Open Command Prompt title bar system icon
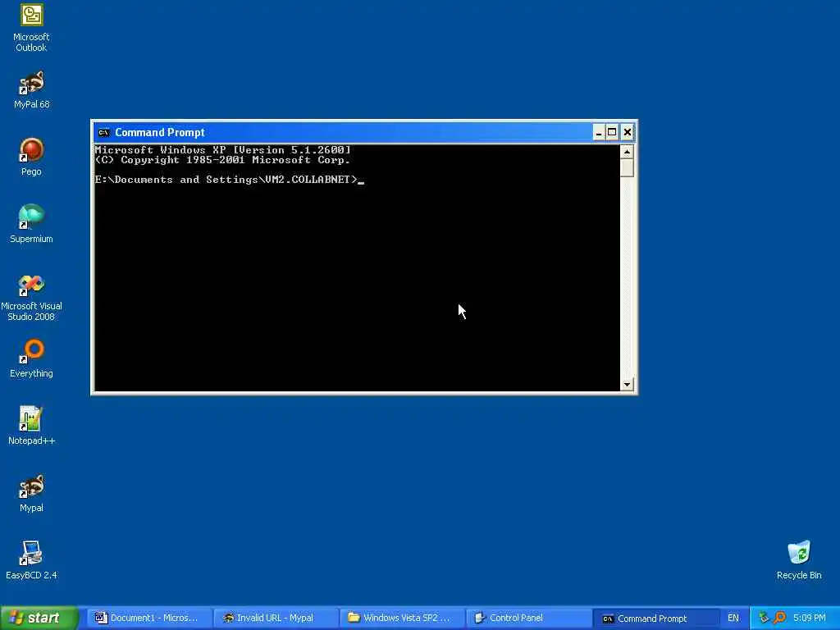The width and height of the screenshot is (840, 630). [x=104, y=132]
